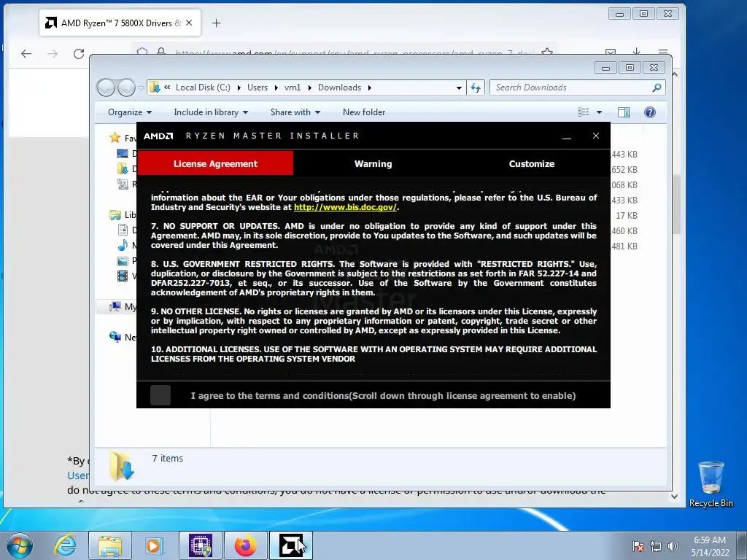The image size is (747, 560).
Task: Bookmark this page with star icon
Action: [x=547, y=52]
